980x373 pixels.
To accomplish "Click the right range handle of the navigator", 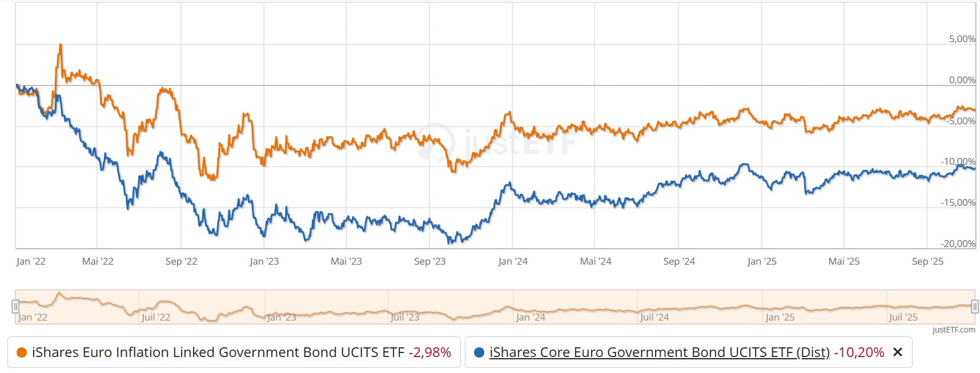I will (x=975, y=307).
